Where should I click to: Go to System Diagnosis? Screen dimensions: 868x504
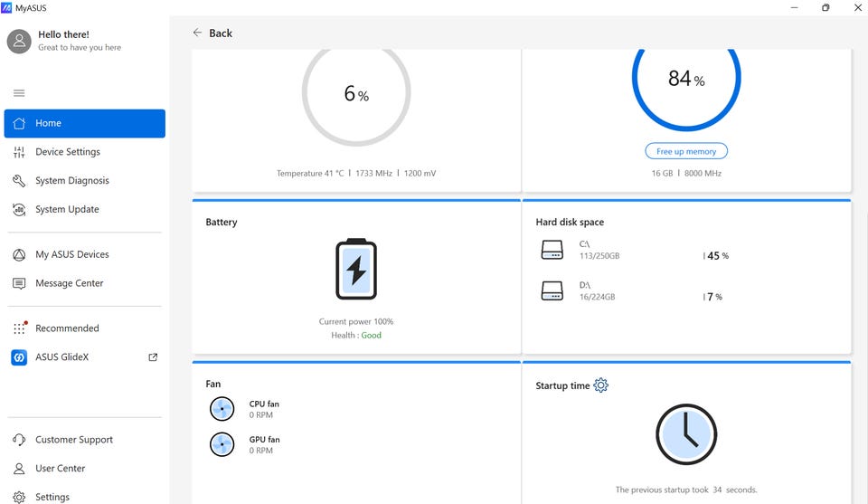tap(85, 181)
